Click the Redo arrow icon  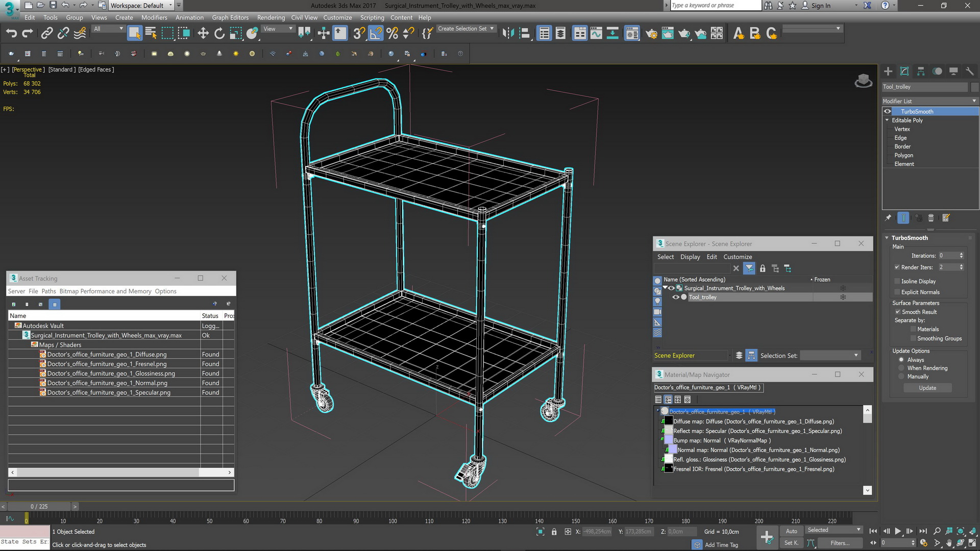tap(28, 34)
